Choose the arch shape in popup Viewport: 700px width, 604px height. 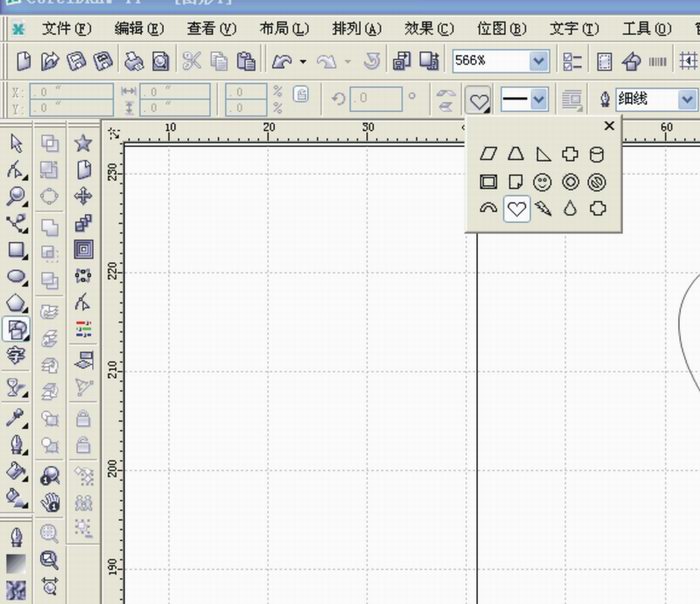(x=488, y=208)
